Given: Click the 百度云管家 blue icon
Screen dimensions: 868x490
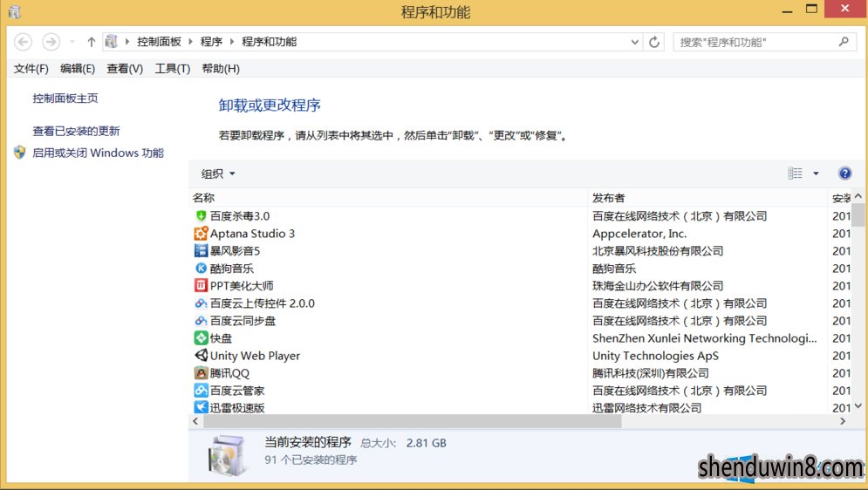Looking at the screenshot, I should pyautogui.click(x=201, y=391).
